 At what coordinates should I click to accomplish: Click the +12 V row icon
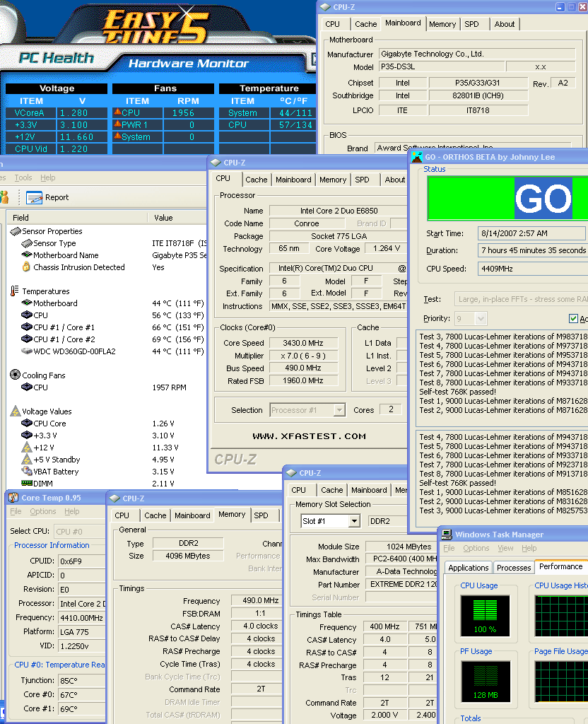pyautogui.click(x=27, y=447)
